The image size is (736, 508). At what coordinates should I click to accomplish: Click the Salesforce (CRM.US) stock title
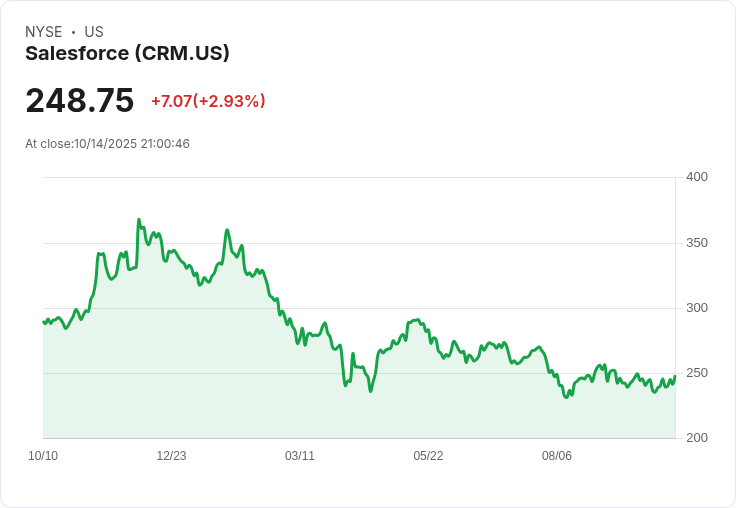[x=127, y=53]
